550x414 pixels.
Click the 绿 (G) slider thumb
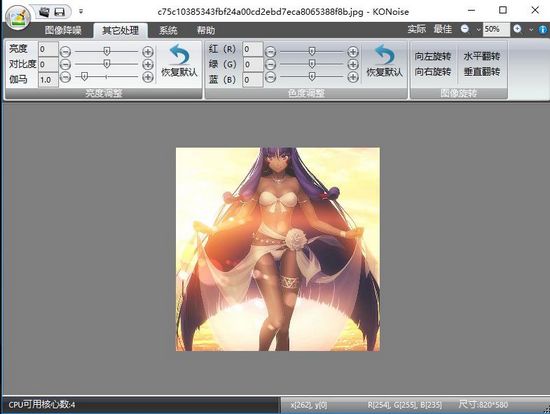(x=312, y=64)
